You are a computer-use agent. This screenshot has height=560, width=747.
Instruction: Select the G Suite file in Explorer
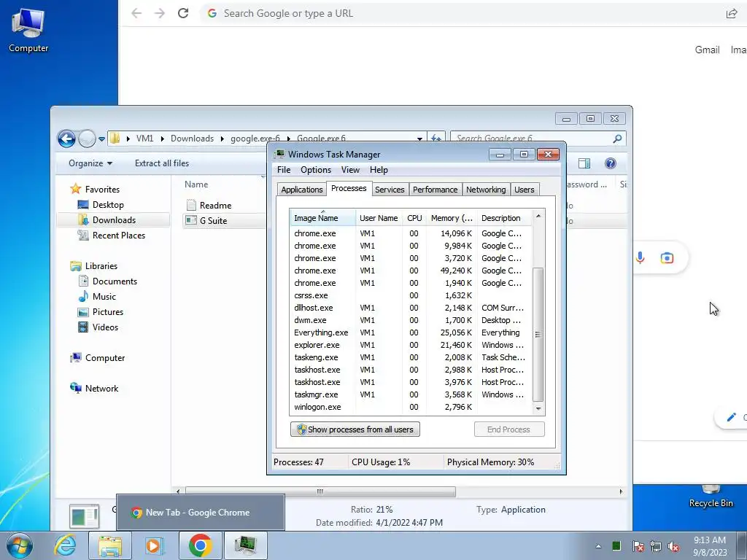212,220
